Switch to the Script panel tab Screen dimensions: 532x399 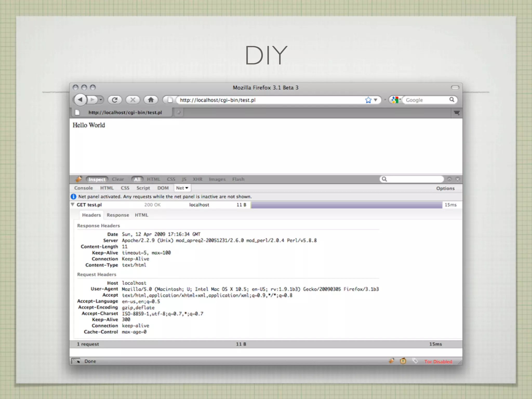[x=143, y=188]
